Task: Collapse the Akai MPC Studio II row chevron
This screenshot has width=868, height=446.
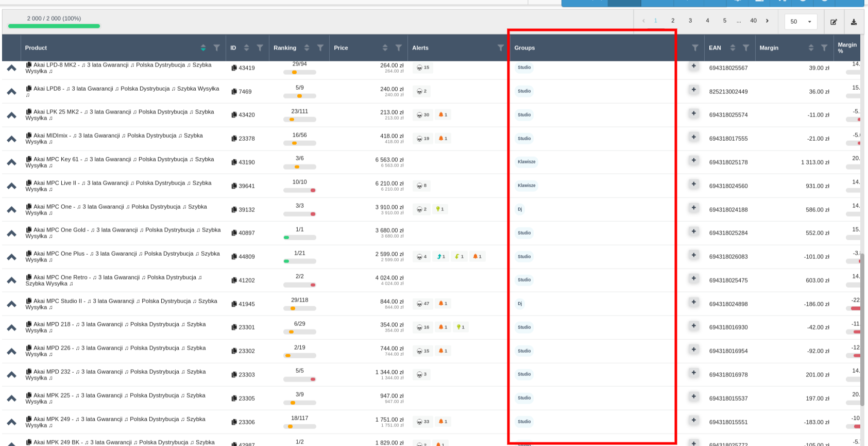Action: coord(11,304)
